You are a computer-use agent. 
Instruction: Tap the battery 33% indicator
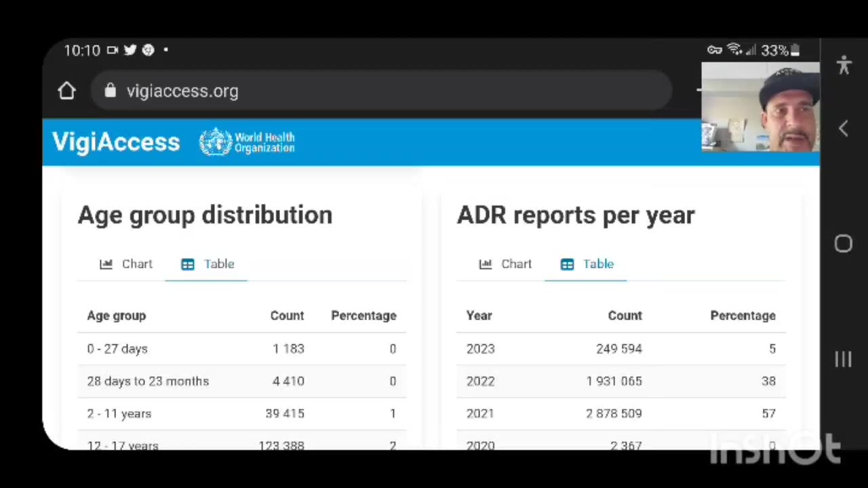781,50
